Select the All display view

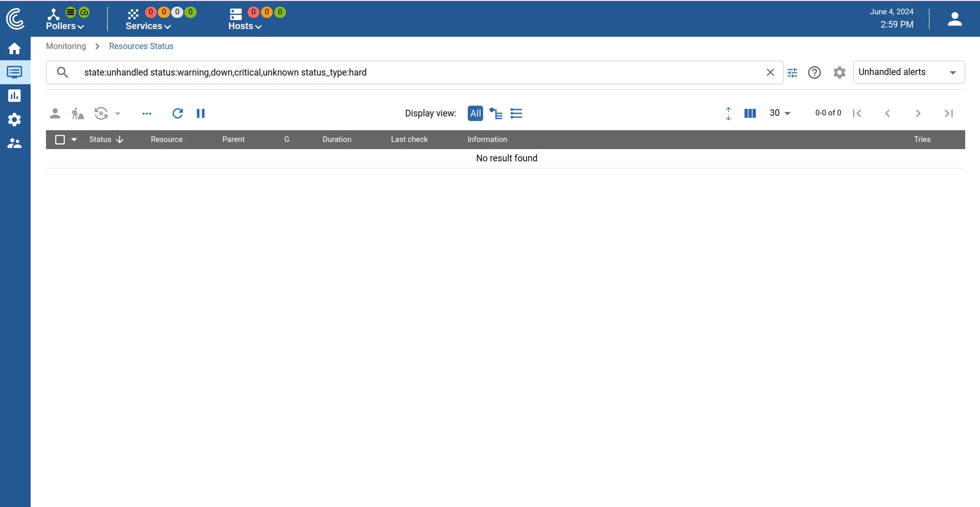(x=475, y=113)
